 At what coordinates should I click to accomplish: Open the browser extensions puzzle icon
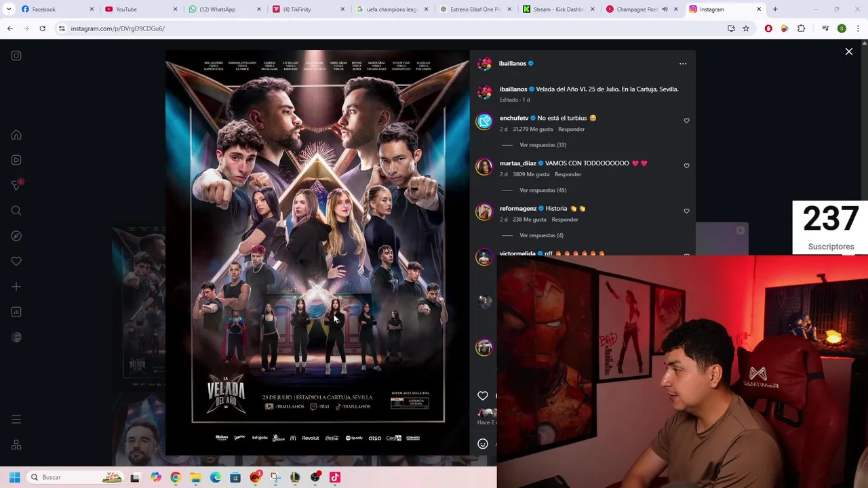click(802, 28)
